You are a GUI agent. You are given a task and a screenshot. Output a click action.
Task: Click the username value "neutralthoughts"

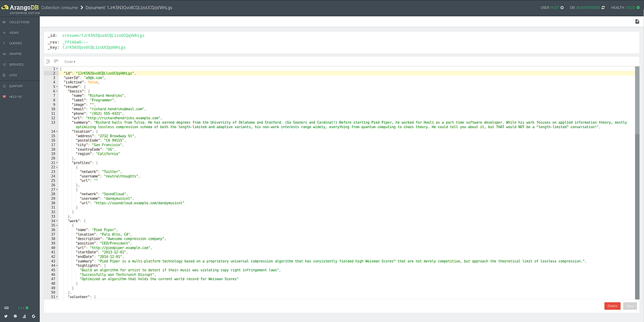121,176
